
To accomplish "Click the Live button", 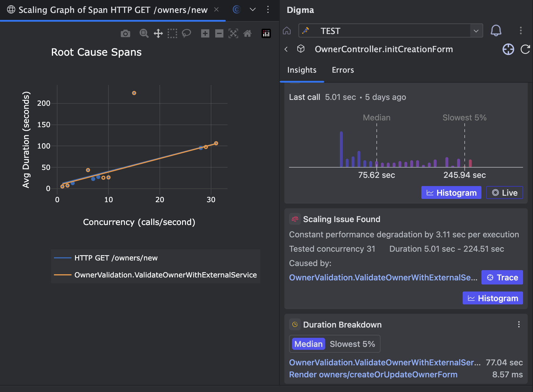I will click(505, 193).
